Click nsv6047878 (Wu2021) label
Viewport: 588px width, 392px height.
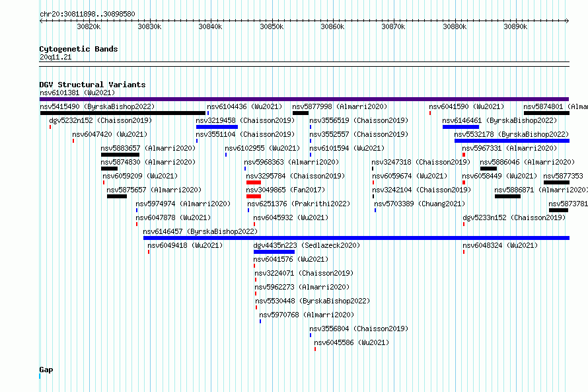click(173, 217)
